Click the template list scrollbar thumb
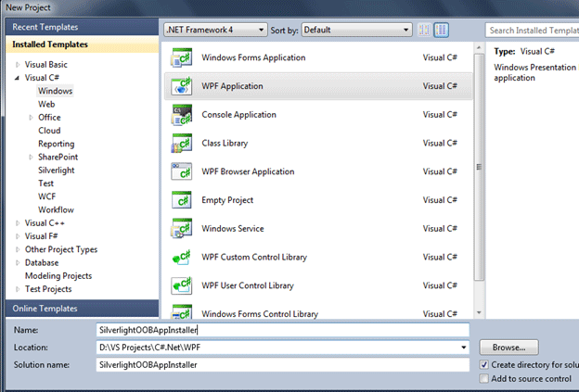The image size is (579, 392). click(479, 167)
